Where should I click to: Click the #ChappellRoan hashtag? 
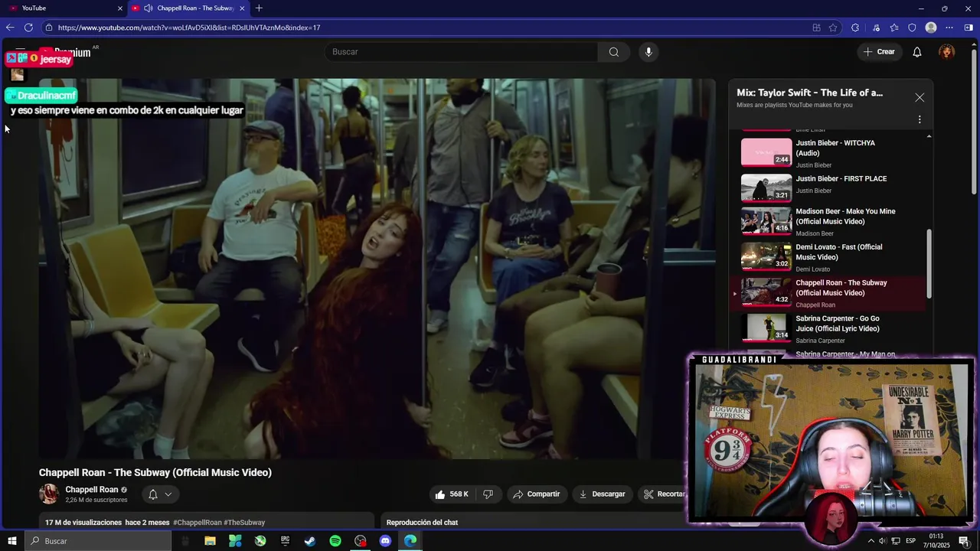coord(198,523)
